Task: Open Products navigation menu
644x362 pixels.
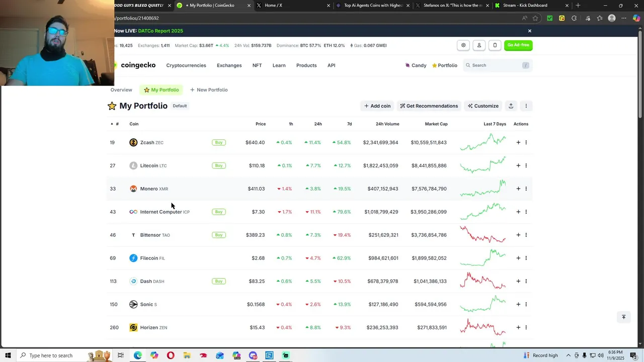Action: click(x=306, y=65)
